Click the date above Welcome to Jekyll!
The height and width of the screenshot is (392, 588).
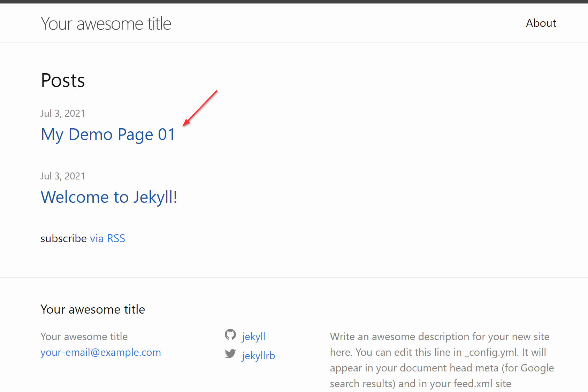(63, 176)
